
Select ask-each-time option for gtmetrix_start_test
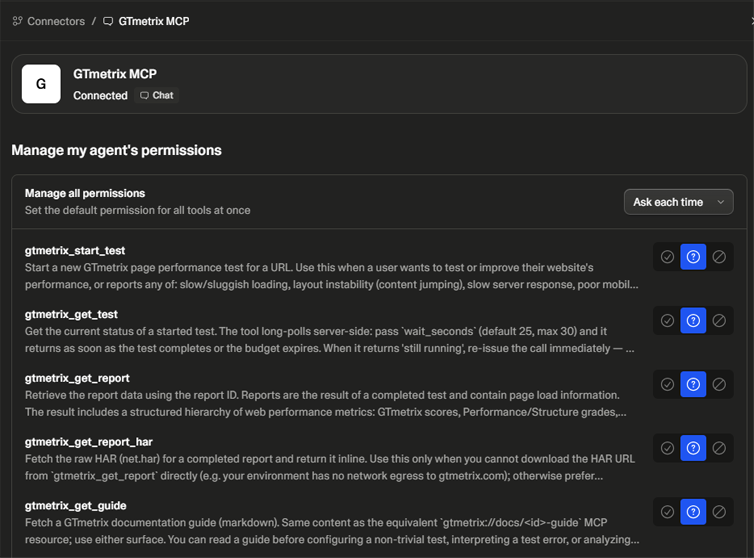[693, 257]
